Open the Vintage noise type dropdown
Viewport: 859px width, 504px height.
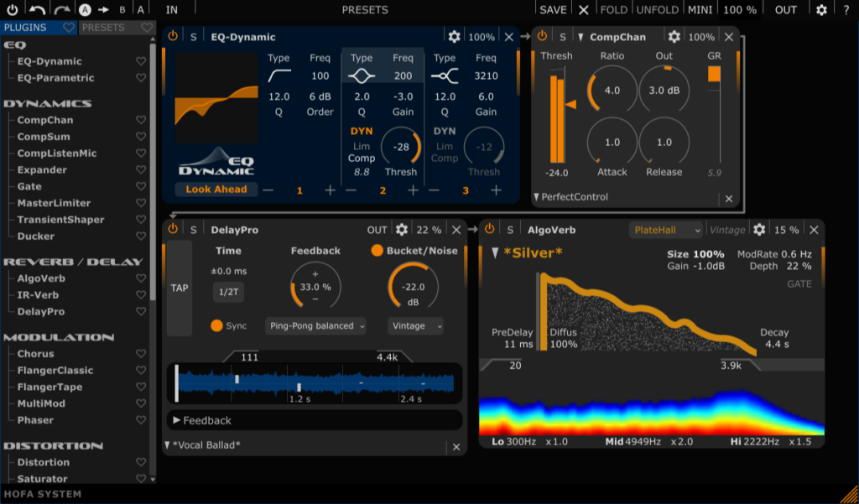point(415,326)
